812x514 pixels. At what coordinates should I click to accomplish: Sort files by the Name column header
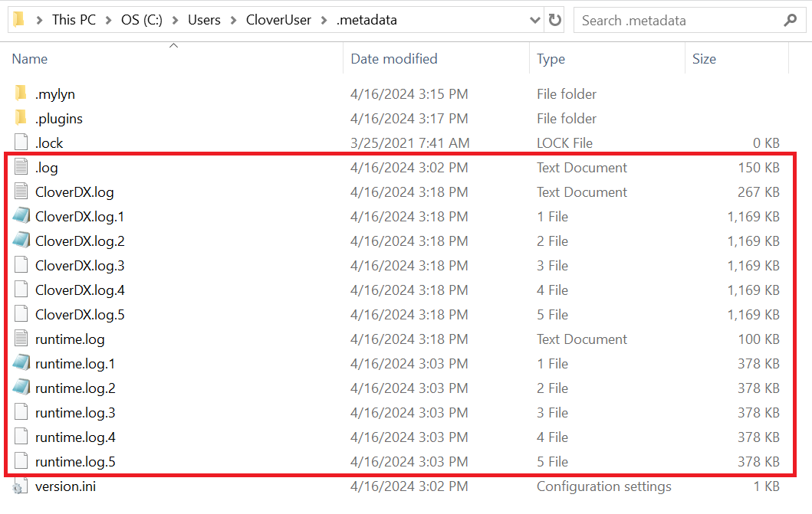click(x=30, y=59)
